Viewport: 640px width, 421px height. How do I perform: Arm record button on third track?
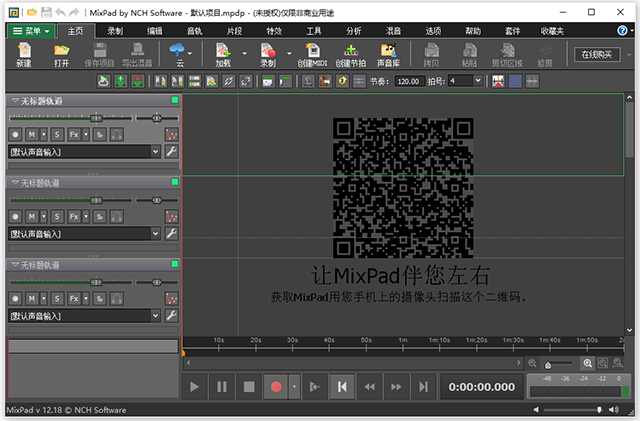(x=15, y=298)
